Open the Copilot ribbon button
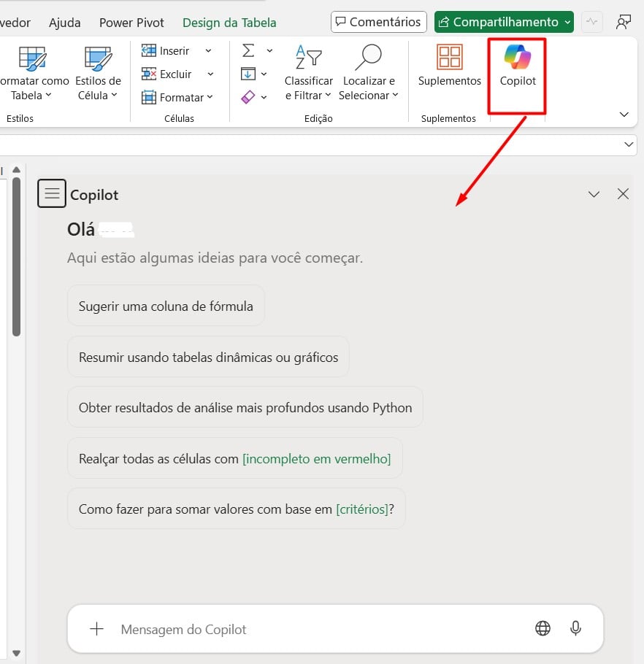This screenshot has width=644, height=664. coord(518,66)
